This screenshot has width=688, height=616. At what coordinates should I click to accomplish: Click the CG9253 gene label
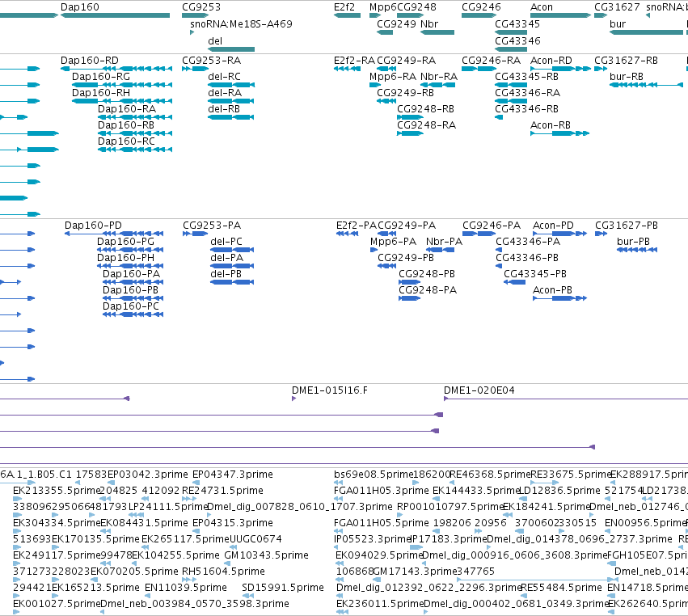coord(201,7)
